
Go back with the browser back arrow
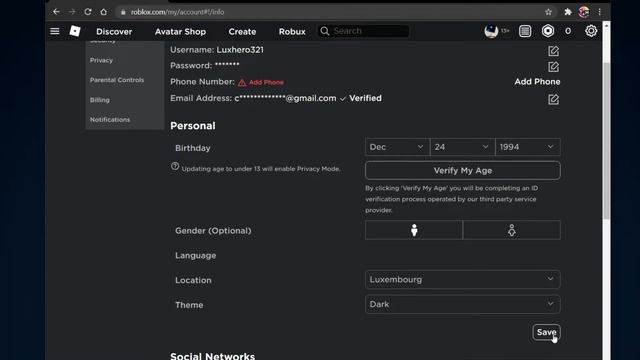coord(56,12)
